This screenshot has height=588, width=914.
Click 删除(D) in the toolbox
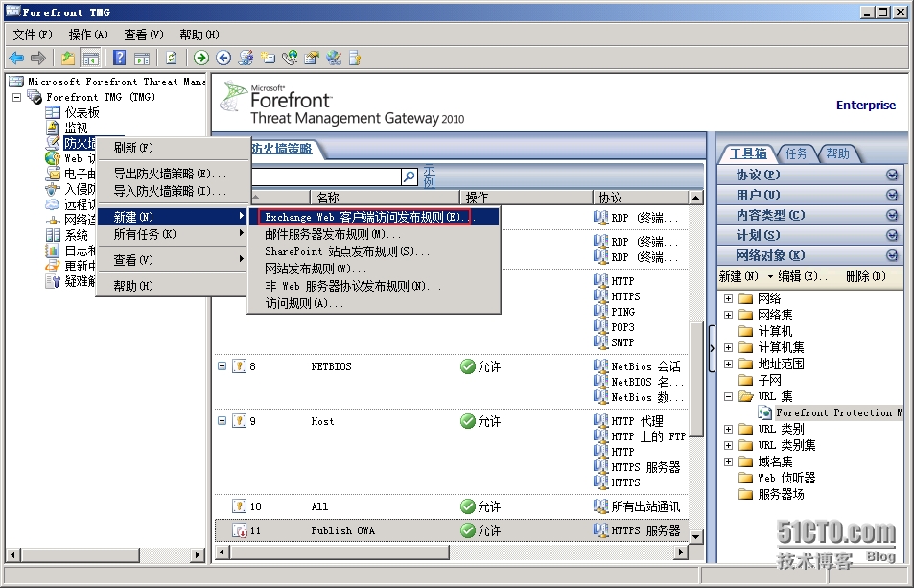(866, 276)
